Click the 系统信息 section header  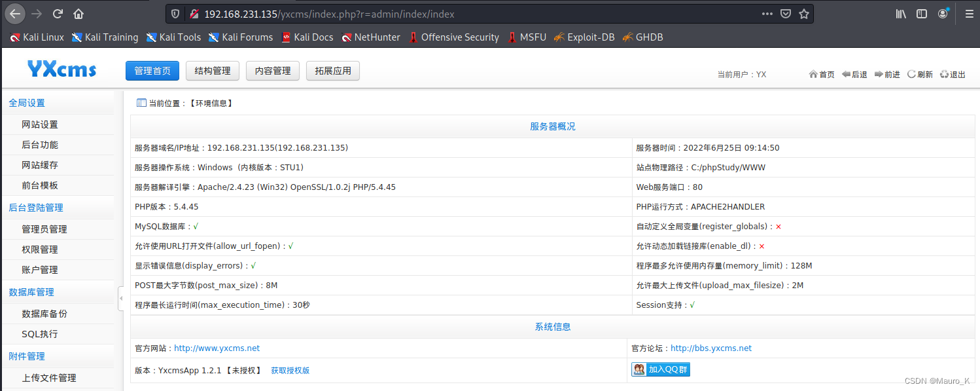(553, 327)
